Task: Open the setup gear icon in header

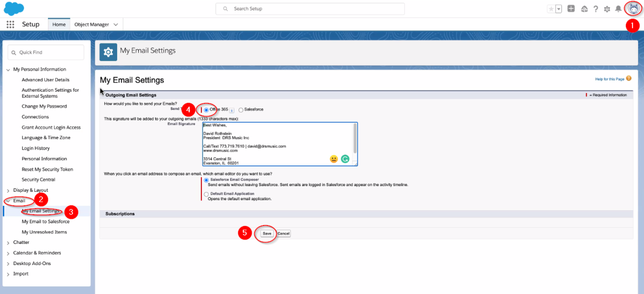Action: click(607, 9)
